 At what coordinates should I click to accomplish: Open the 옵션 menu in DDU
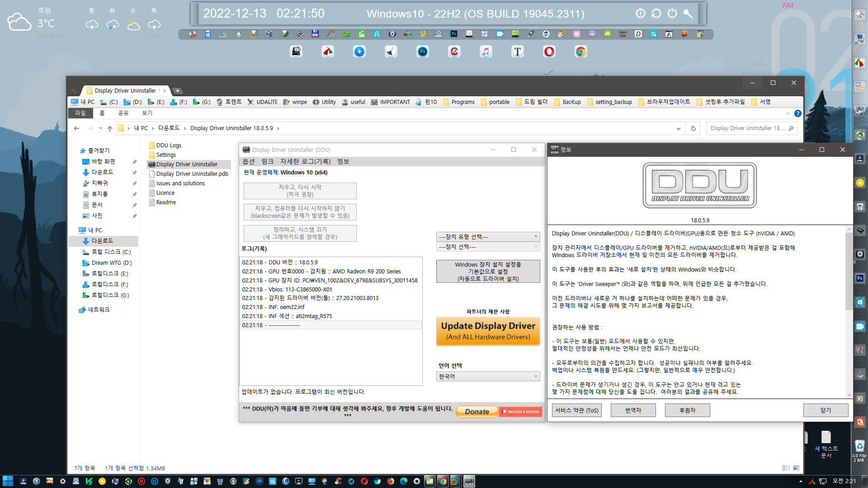[249, 161]
